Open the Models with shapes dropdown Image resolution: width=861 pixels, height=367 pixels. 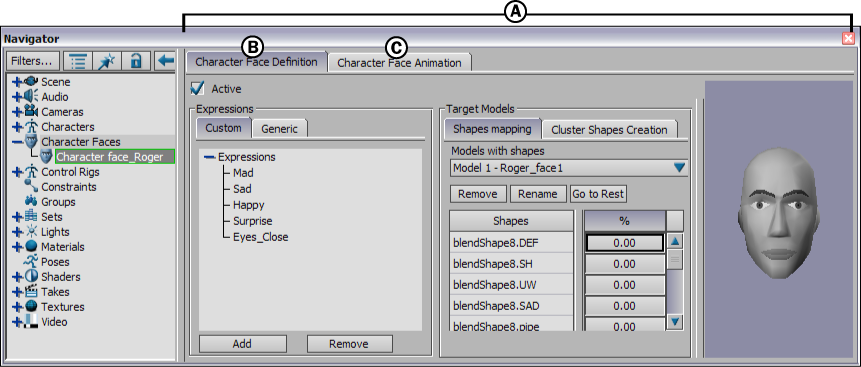[569, 168]
